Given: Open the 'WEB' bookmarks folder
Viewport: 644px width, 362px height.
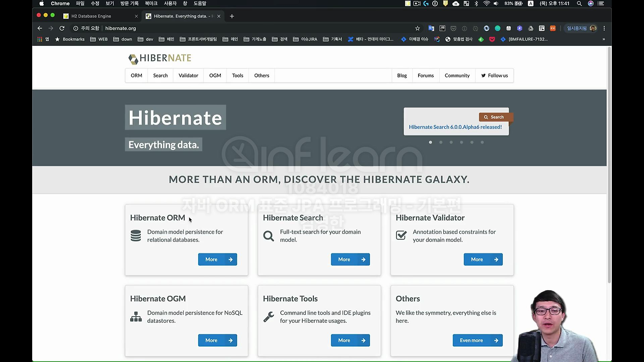Looking at the screenshot, I should (99, 39).
